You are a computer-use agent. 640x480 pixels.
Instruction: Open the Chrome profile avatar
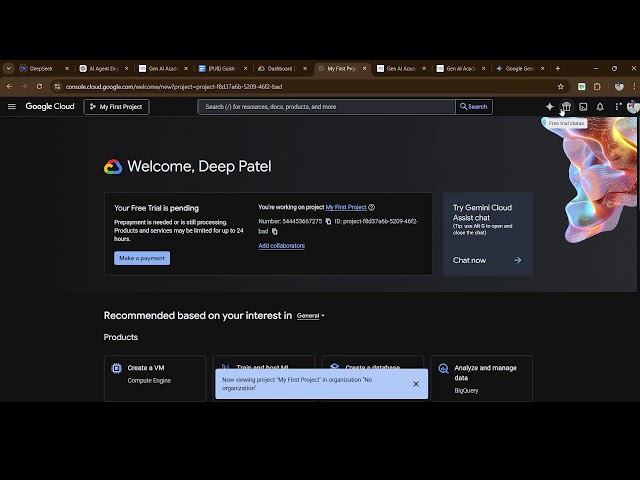tap(619, 87)
